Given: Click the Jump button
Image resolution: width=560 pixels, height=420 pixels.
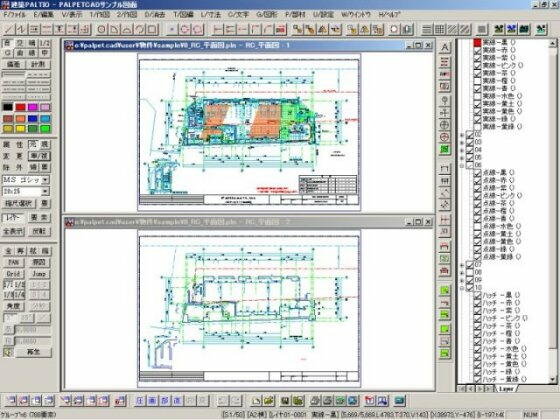Looking at the screenshot, I should coord(39,274).
